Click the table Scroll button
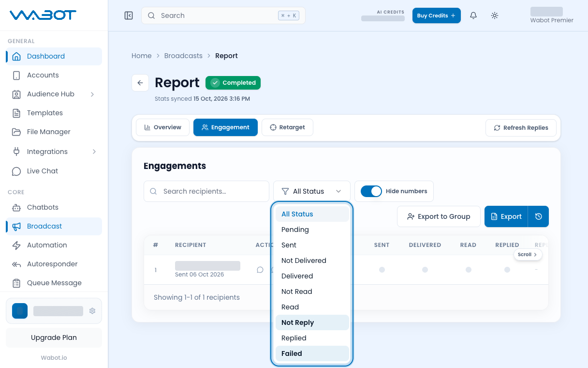 (528, 254)
